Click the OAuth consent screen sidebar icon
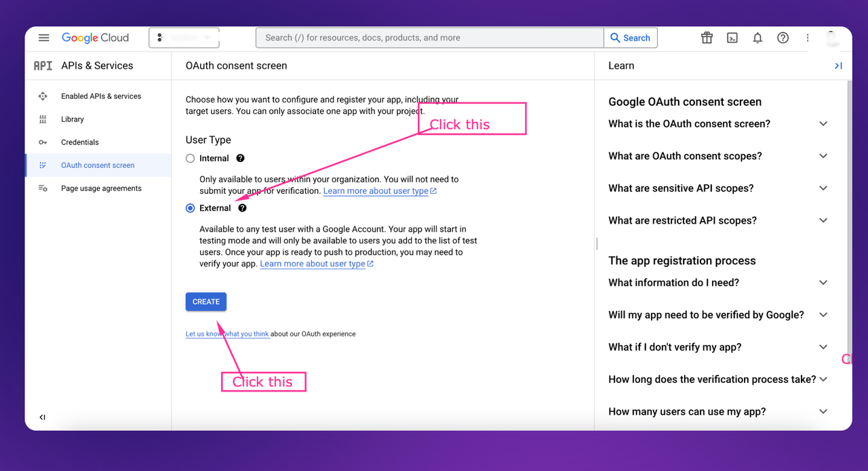 coord(43,165)
